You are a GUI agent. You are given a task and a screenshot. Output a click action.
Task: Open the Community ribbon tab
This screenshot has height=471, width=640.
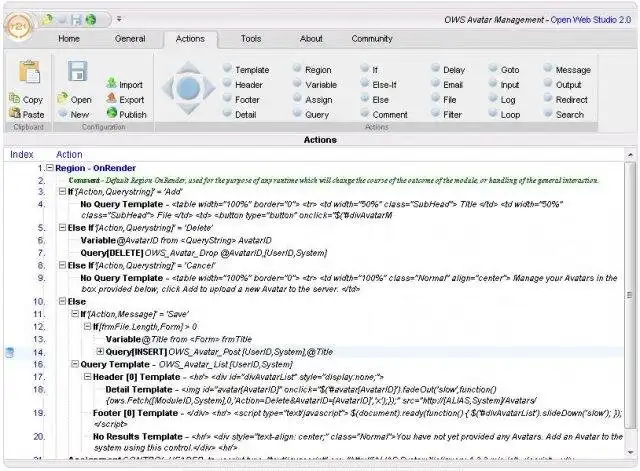(x=372, y=39)
